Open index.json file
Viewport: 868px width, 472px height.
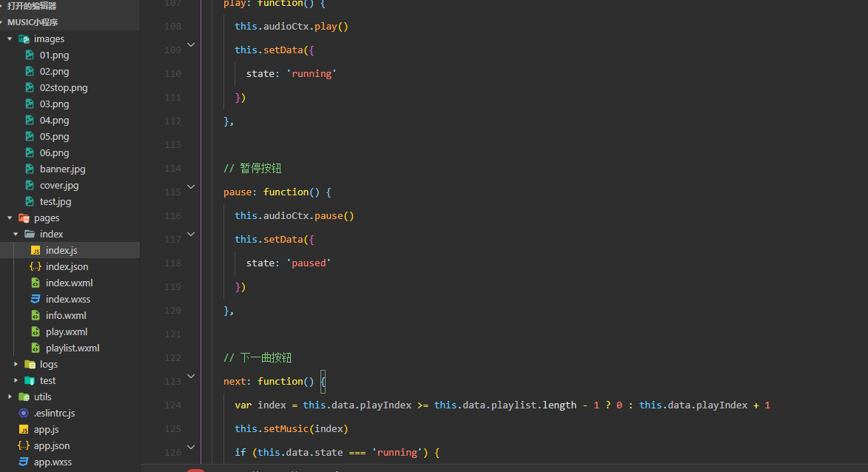(x=67, y=267)
